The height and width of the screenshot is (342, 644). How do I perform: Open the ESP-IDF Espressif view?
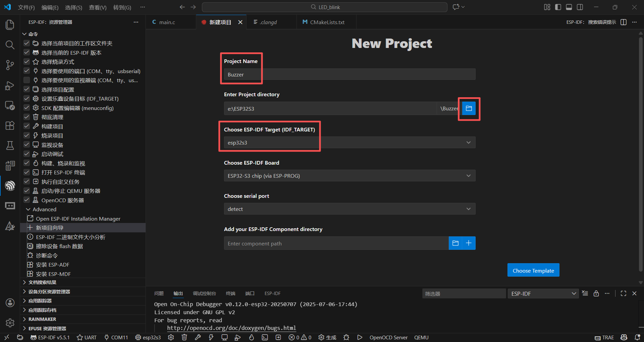pos(10,185)
